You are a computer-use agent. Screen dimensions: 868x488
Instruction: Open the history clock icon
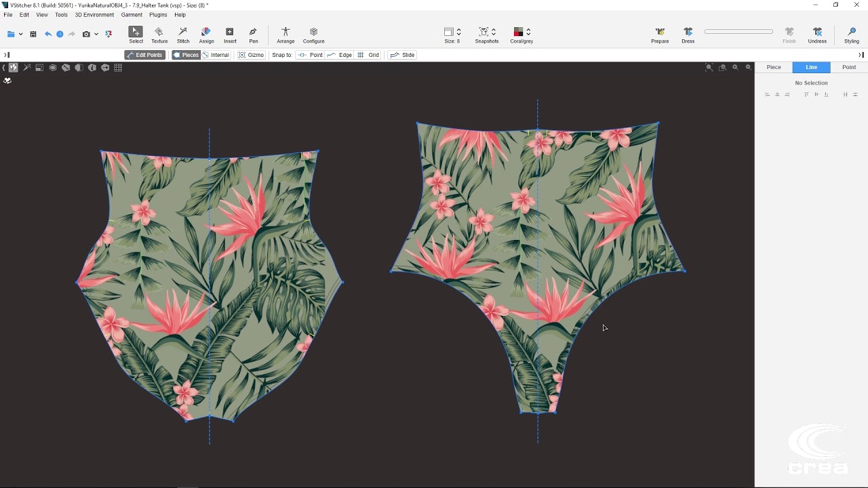click(60, 34)
